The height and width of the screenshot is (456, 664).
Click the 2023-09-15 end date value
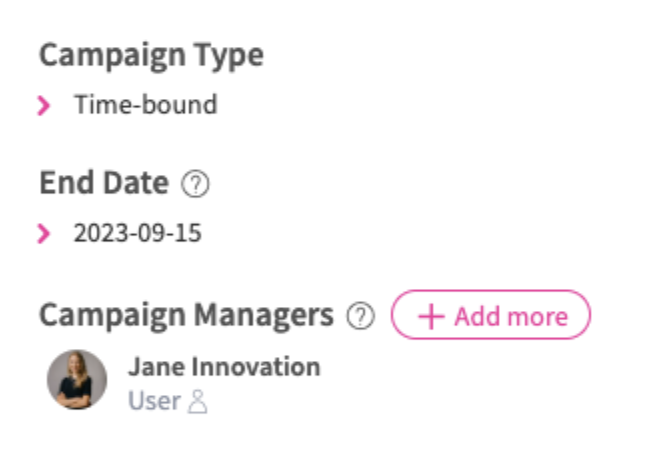(137, 234)
